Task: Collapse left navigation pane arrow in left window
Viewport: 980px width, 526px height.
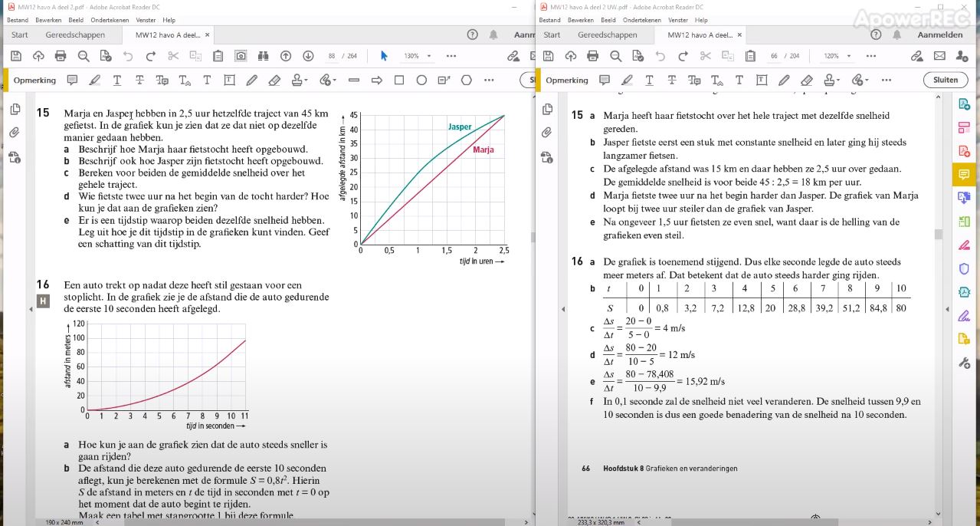Action: click(31, 308)
